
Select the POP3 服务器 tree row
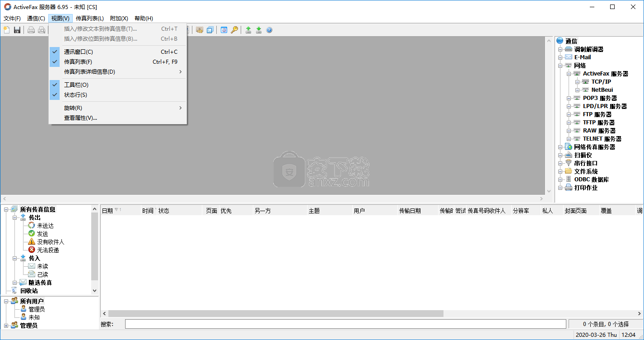[600, 98]
